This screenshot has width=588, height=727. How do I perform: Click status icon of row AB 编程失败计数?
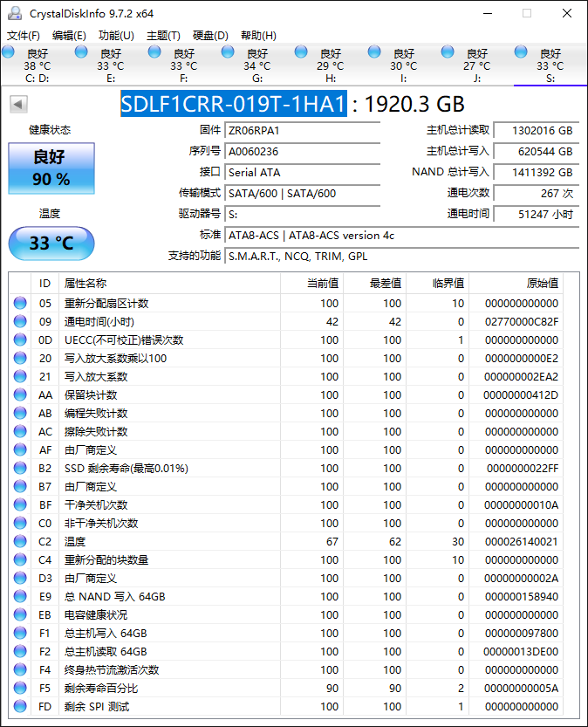tap(20, 413)
